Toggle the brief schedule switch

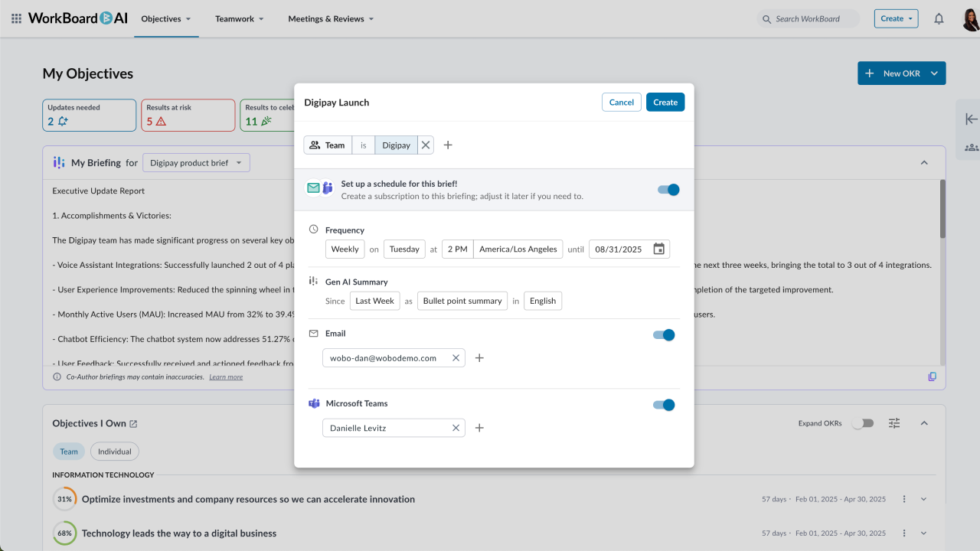coord(668,190)
